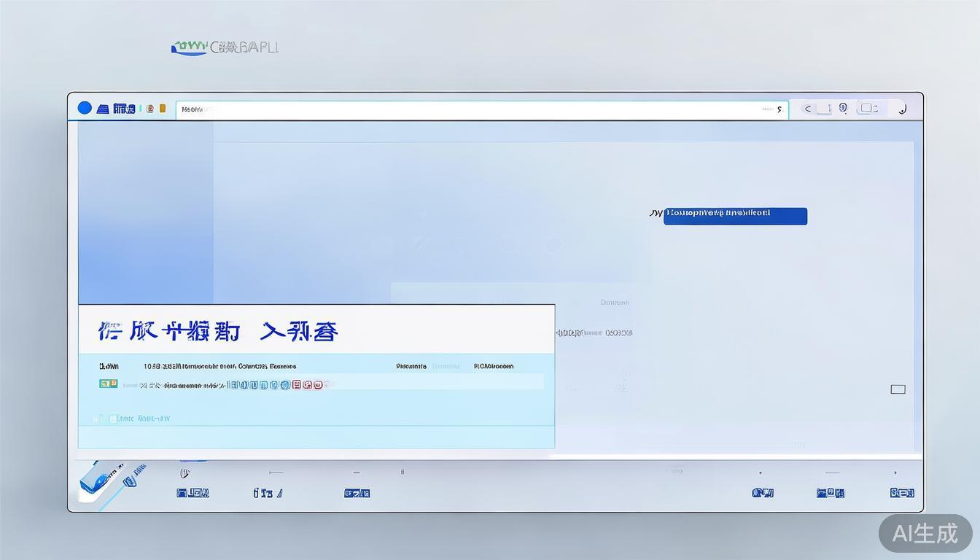The image size is (980, 560).
Task: Click the orange icon before the address bar
Action: pos(162,108)
